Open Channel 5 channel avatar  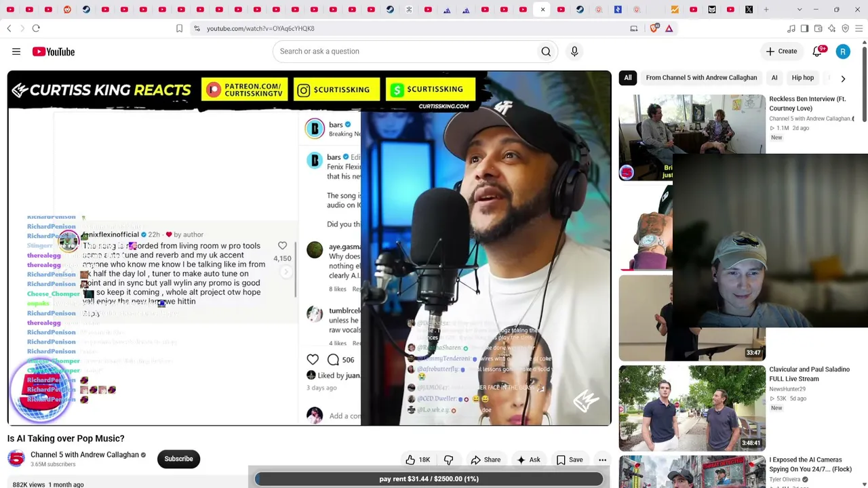tap(16, 459)
